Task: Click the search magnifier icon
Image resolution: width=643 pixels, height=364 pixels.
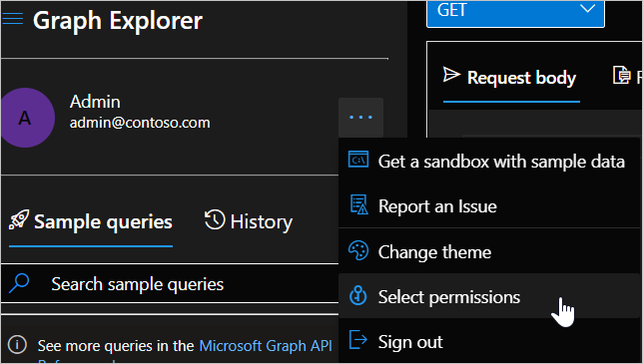Action: [19, 283]
